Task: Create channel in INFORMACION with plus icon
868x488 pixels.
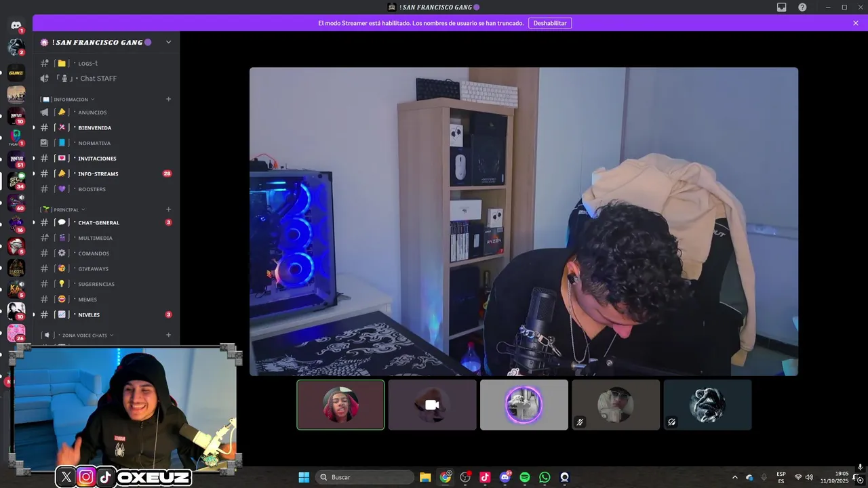Action: pyautogui.click(x=169, y=99)
